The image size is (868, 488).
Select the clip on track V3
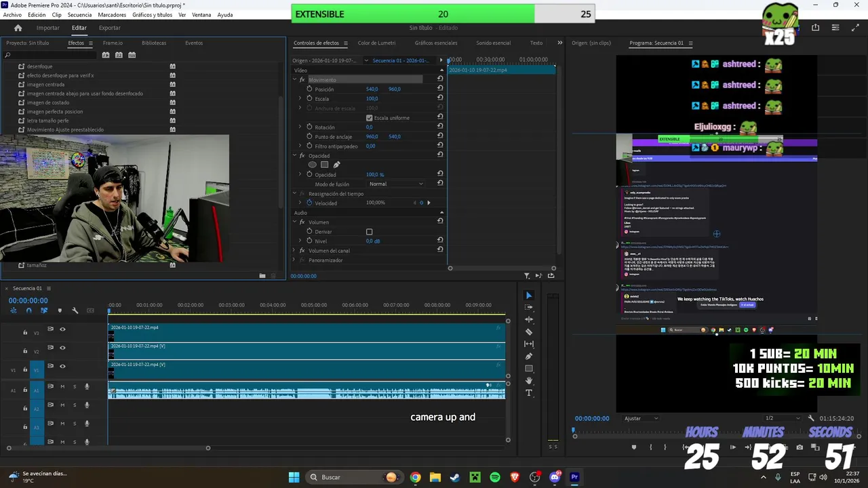307,332
